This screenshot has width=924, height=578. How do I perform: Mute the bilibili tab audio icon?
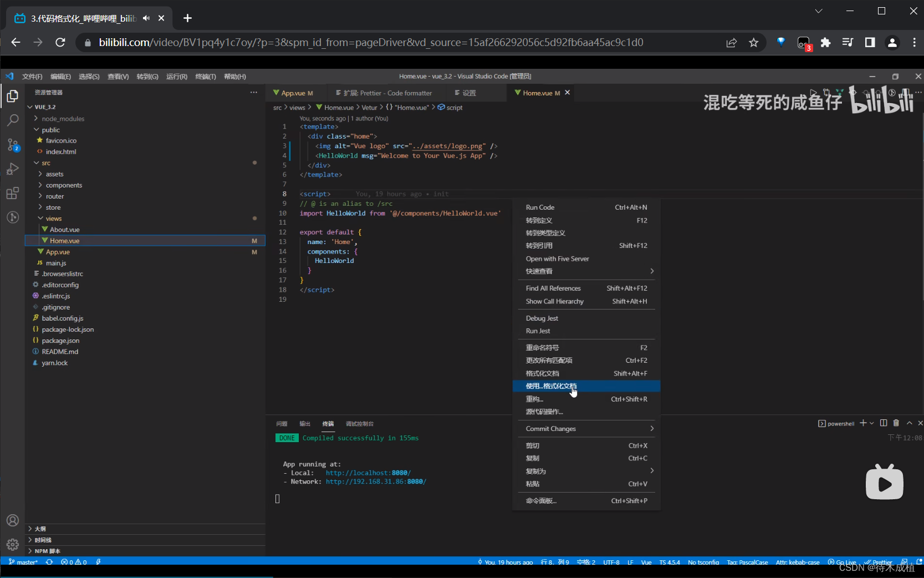pos(146,18)
